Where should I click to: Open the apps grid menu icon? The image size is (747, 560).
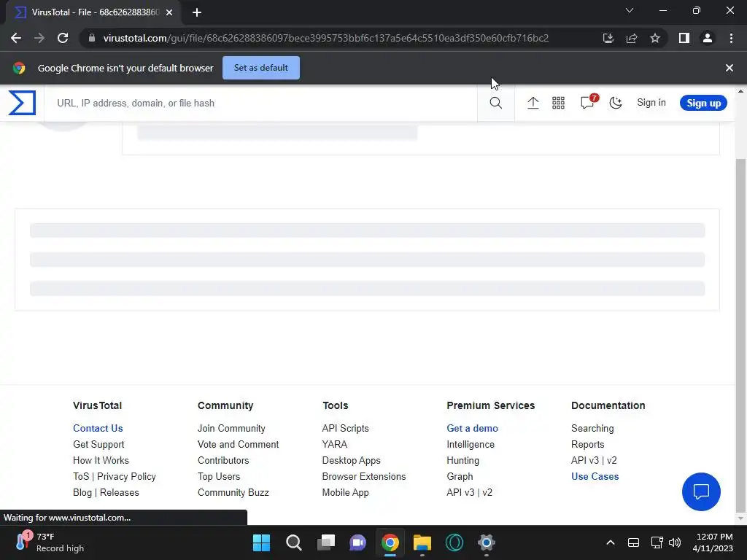point(558,103)
